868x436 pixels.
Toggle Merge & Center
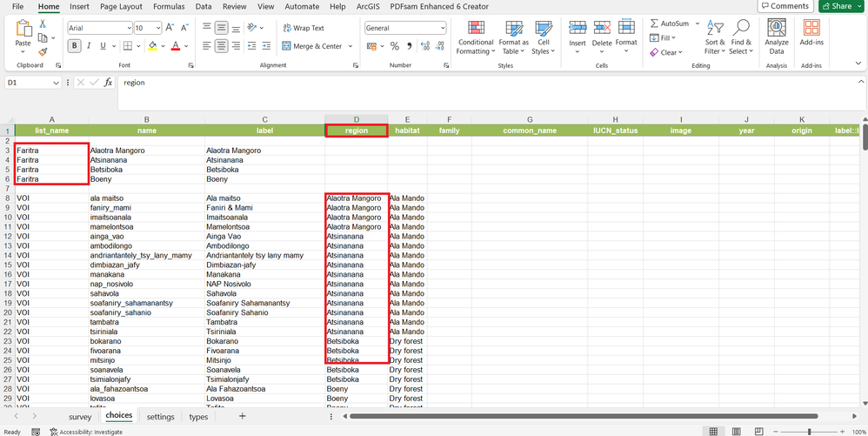pos(313,46)
